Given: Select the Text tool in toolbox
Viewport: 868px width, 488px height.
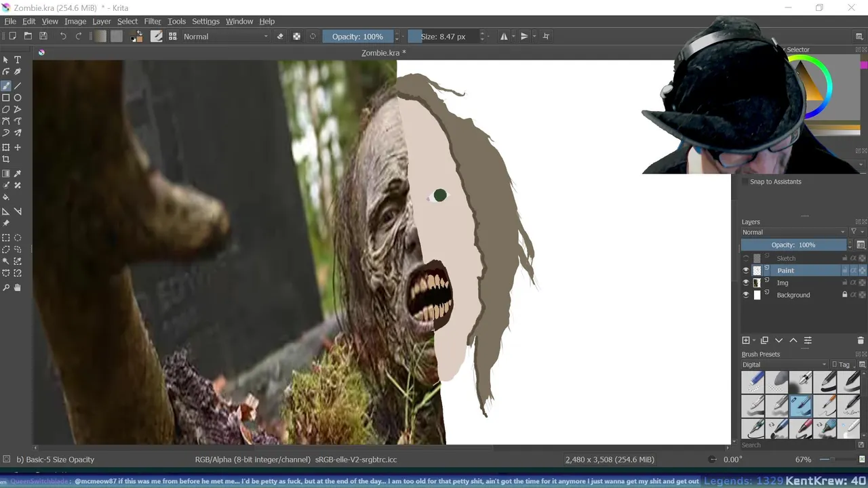Looking at the screenshot, I should pyautogui.click(x=18, y=60).
